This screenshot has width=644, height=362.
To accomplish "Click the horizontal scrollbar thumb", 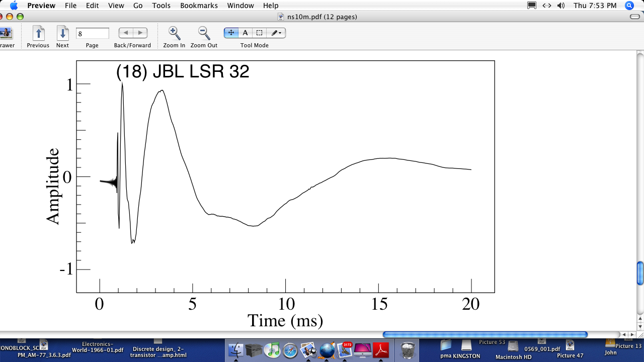I will click(485, 334).
